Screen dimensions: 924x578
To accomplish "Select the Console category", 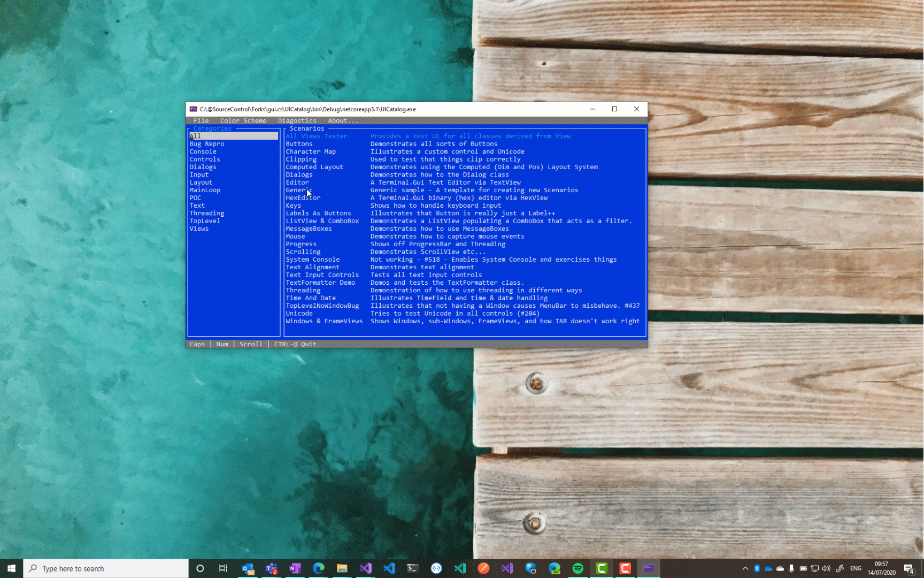I will (203, 151).
